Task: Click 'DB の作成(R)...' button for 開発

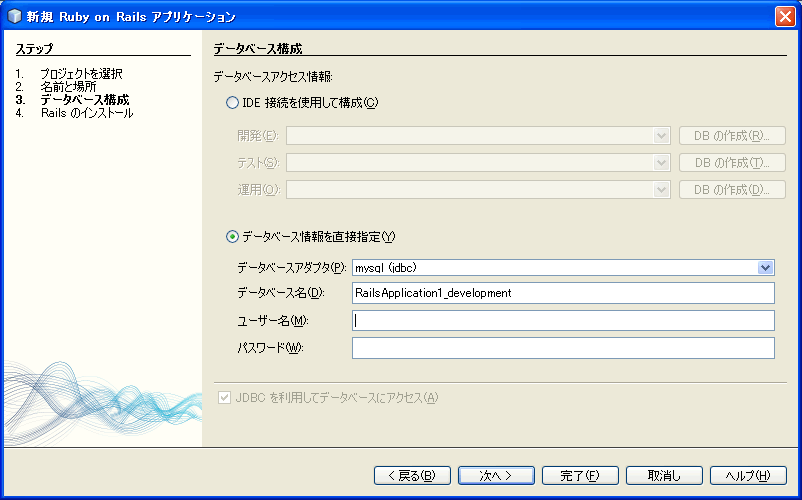Action: click(x=732, y=136)
